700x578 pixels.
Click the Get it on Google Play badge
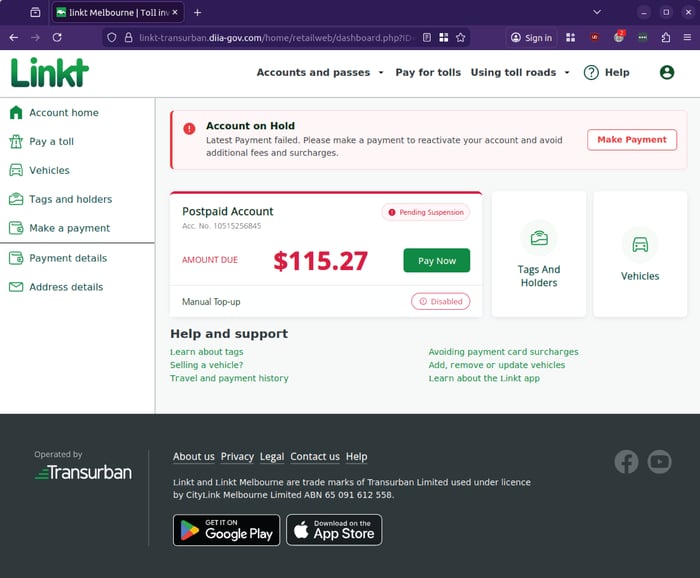[x=226, y=530]
